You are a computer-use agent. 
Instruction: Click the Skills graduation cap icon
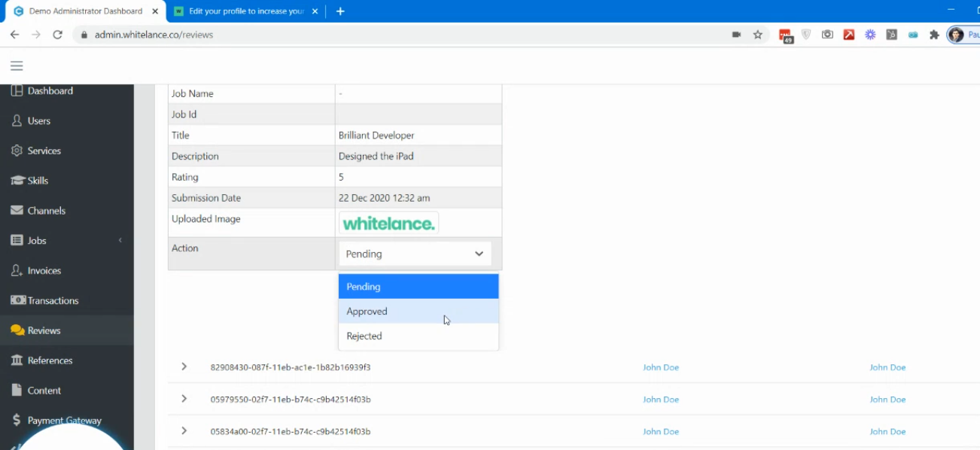pos(17,181)
